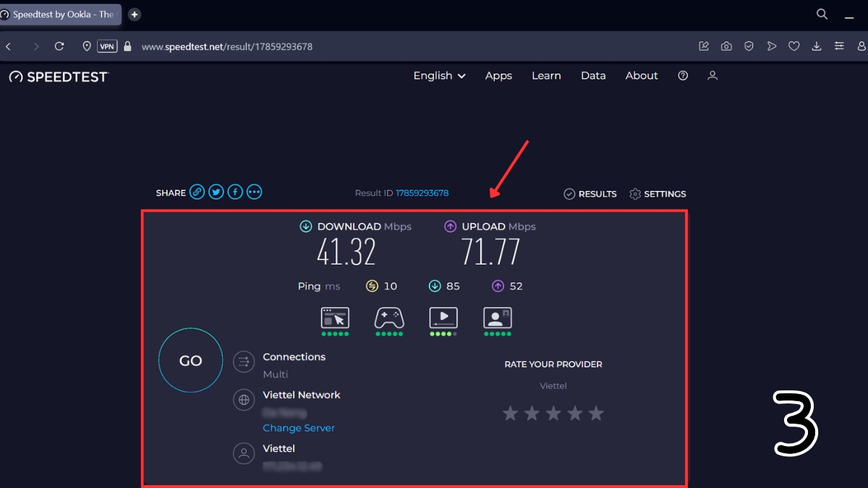The height and width of the screenshot is (488, 868).
Task: Click the Speedtest logo in the header
Action: (59, 77)
